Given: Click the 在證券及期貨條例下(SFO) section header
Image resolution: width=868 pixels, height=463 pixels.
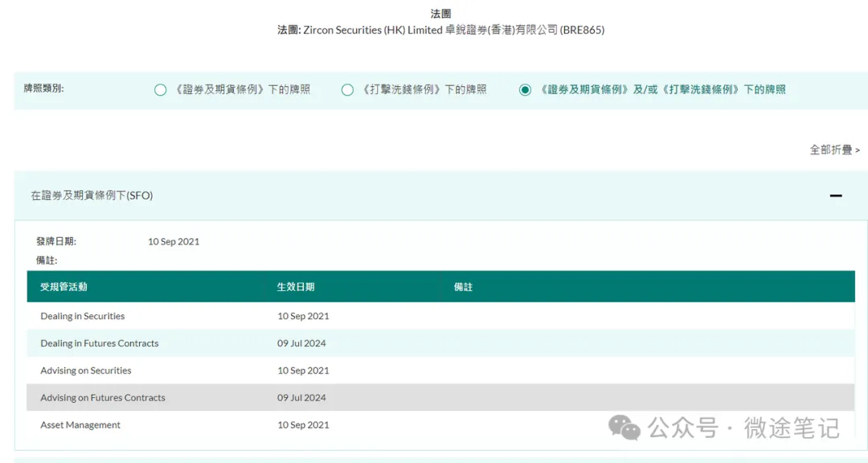Looking at the screenshot, I should (x=92, y=195).
